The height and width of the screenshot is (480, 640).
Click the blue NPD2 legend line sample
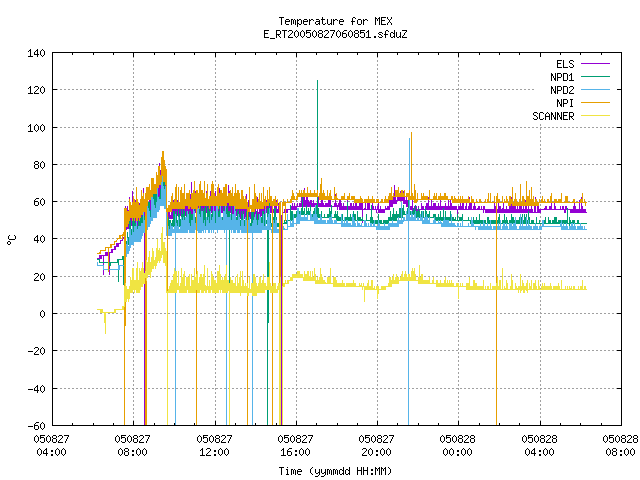pyautogui.click(x=595, y=90)
